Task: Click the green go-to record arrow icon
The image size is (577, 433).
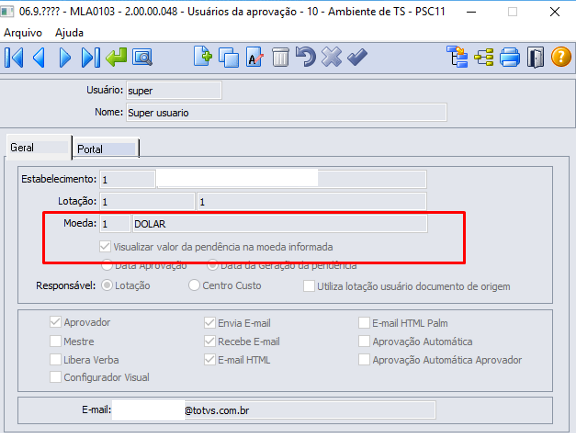Action: coord(116,57)
